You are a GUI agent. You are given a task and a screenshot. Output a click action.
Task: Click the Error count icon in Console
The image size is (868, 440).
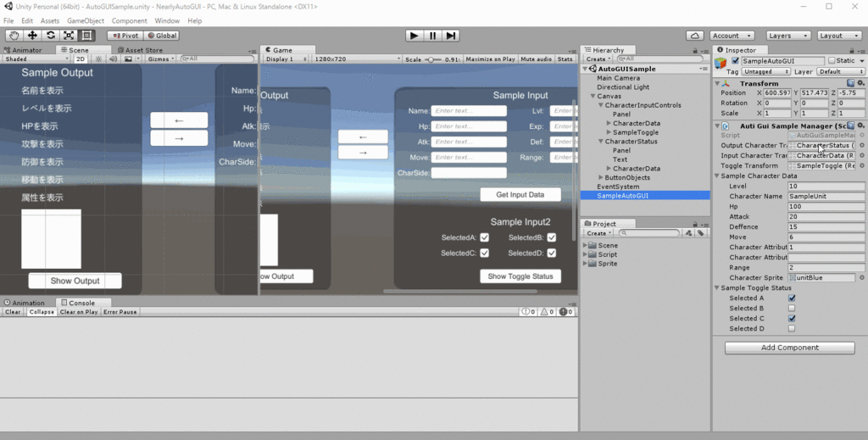point(565,312)
